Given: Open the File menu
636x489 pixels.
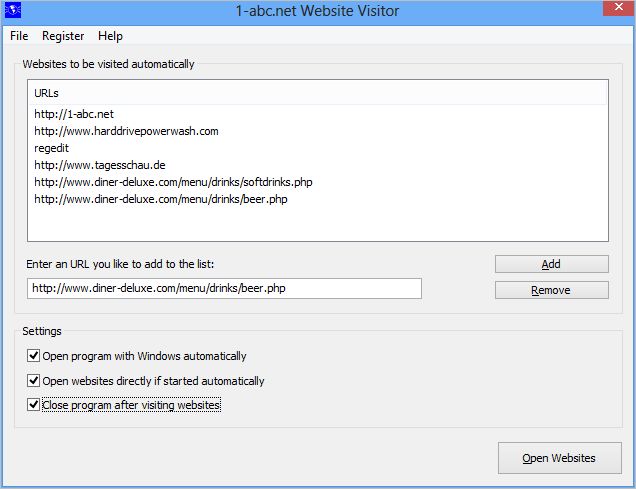Looking at the screenshot, I should coord(19,36).
